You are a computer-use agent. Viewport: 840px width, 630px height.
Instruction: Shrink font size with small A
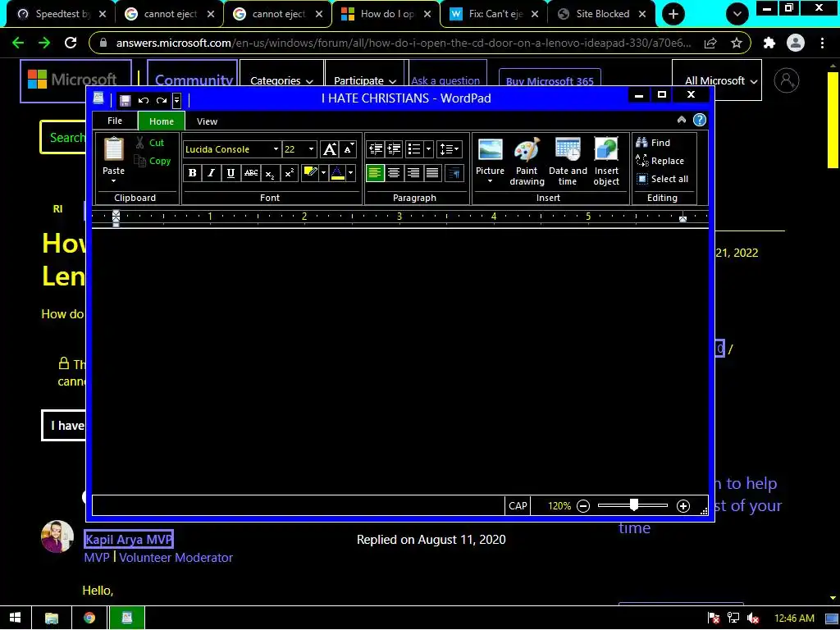(348, 149)
